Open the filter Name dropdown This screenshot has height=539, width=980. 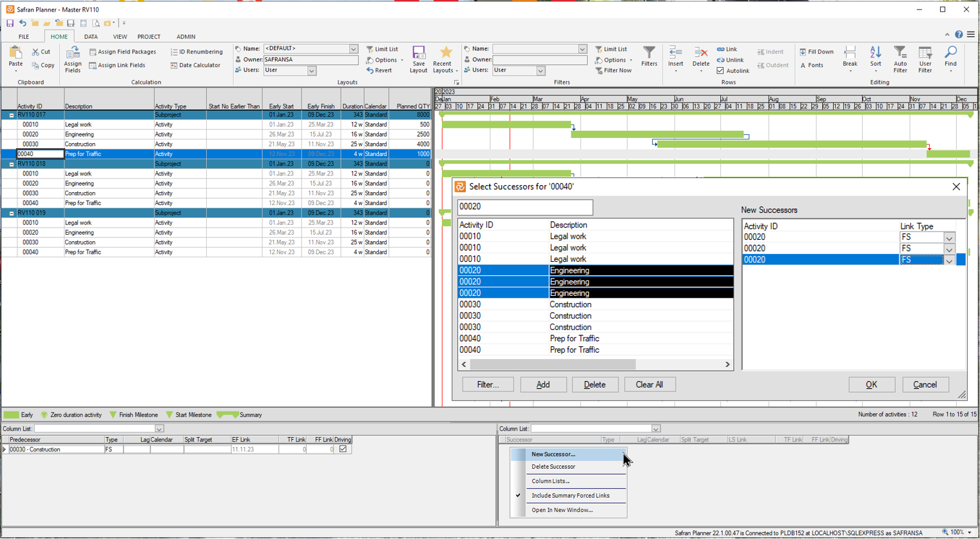[582, 49]
